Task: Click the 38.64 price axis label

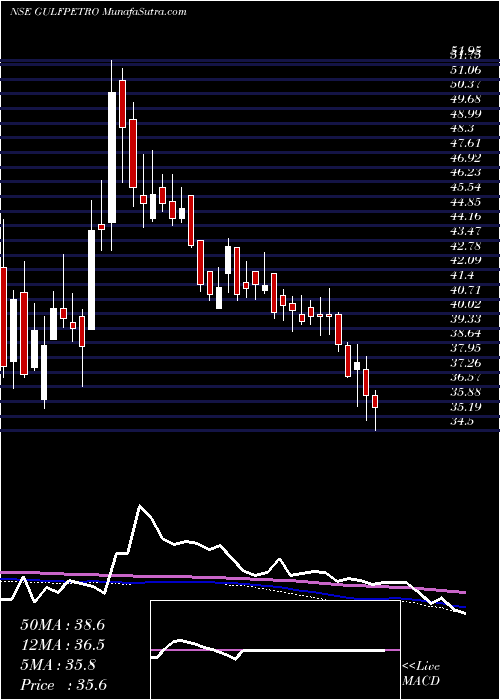Action: (x=466, y=335)
